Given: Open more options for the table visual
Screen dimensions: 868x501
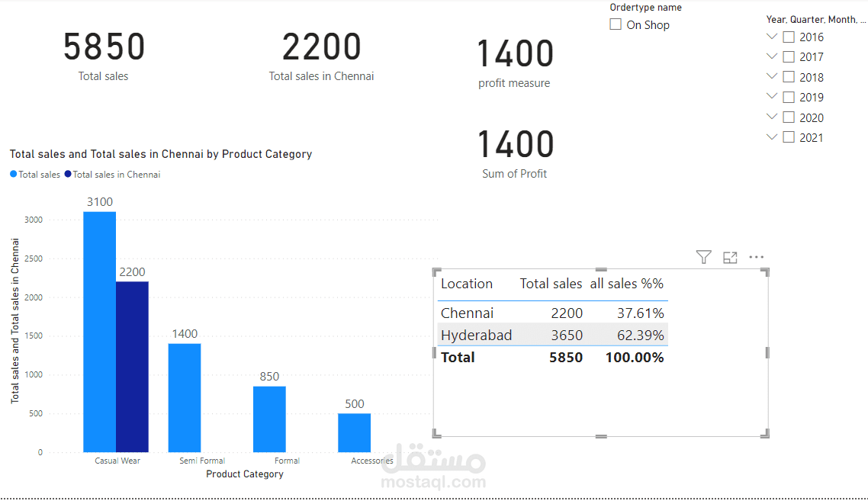Looking at the screenshot, I should pyautogui.click(x=756, y=257).
